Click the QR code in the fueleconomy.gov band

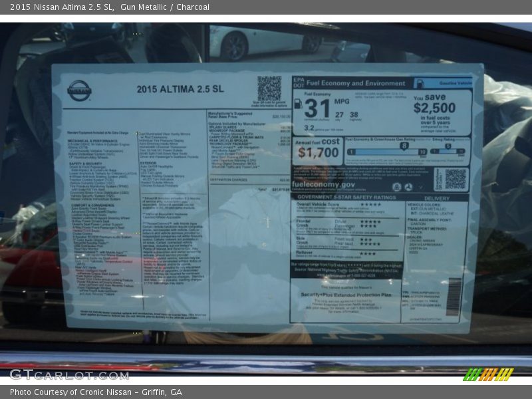tap(456, 179)
